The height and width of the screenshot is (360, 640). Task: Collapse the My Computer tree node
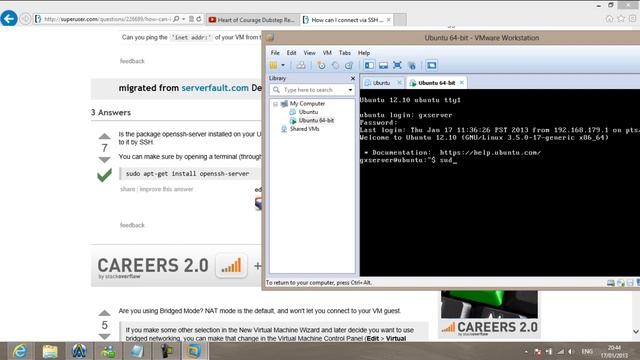click(276, 104)
